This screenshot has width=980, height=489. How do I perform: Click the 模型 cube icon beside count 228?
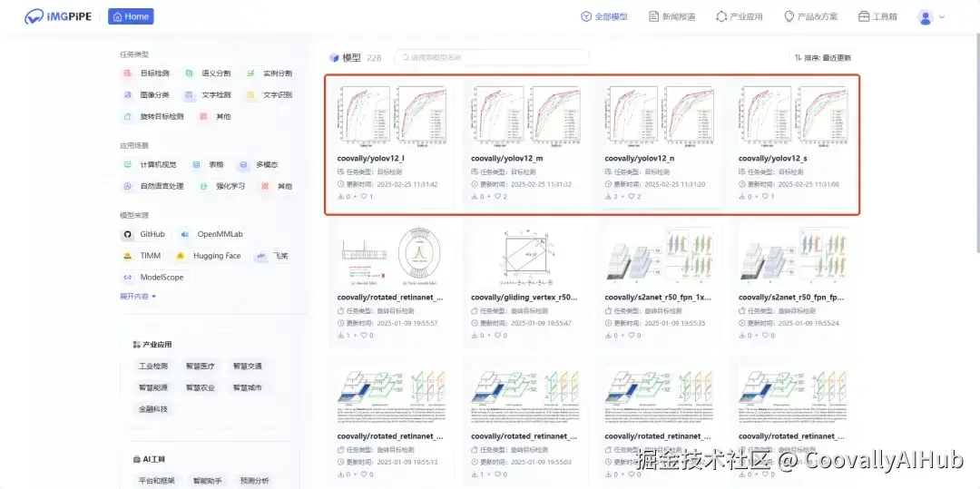click(334, 57)
